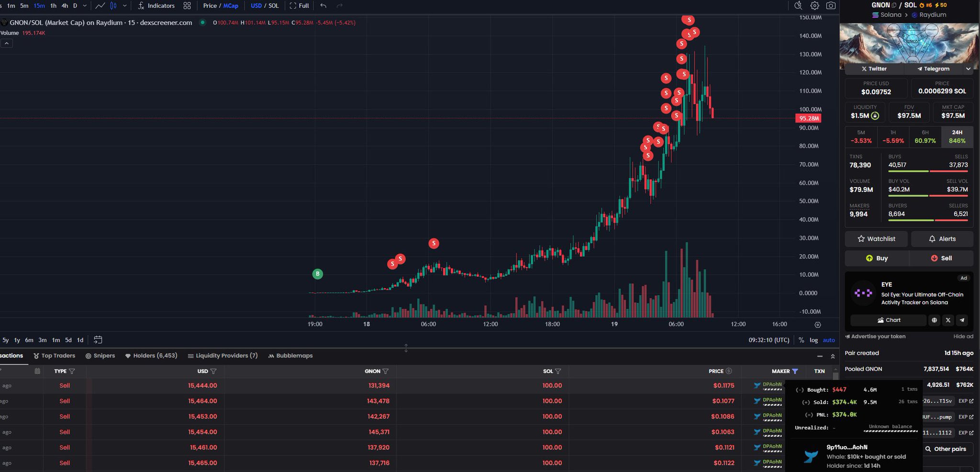980x472 pixels.
Task: Undo the last chart action
Action: coord(323,6)
